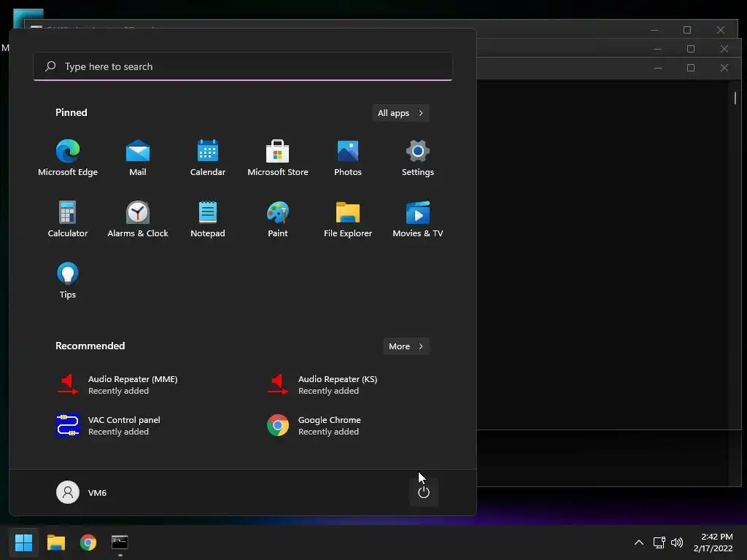The image size is (747, 560).
Task: Open File Explorer in pinned apps
Action: (x=348, y=219)
